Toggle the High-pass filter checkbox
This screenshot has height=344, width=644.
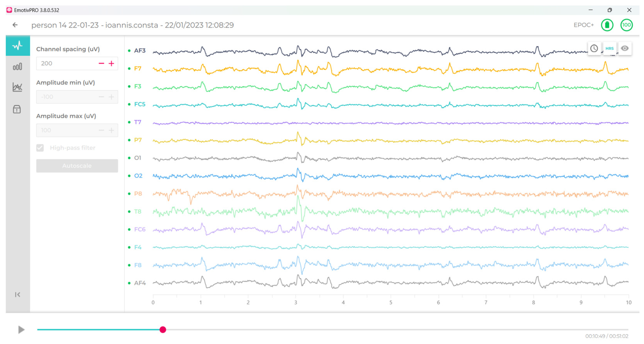tap(40, 148)
